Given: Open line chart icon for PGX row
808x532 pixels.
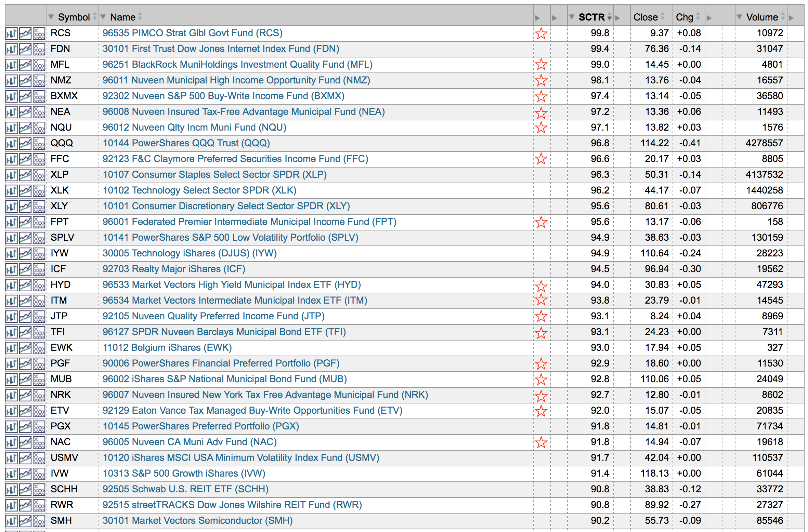Looking at the screenshot, I should pyautogui.click(x=25, y=427).
